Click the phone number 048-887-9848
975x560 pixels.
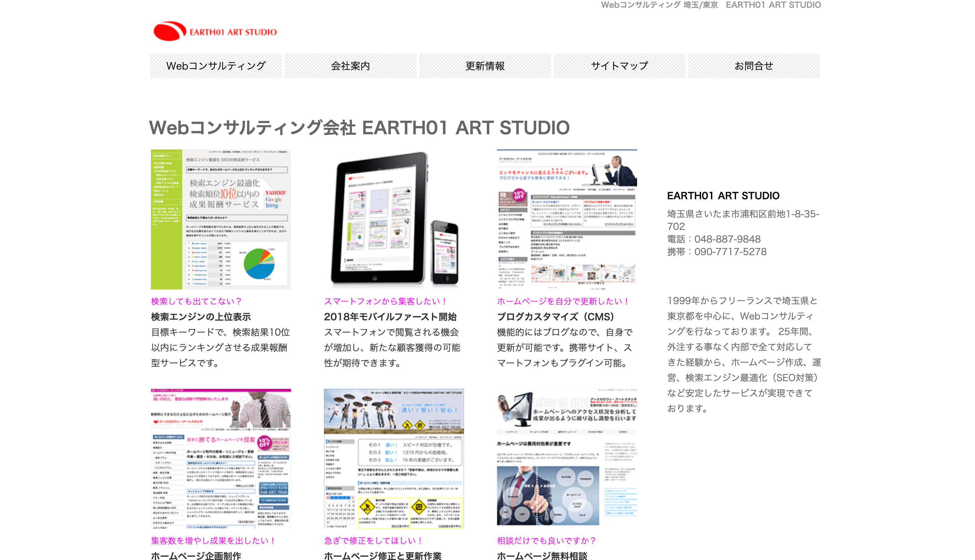[x=727, y=239]
